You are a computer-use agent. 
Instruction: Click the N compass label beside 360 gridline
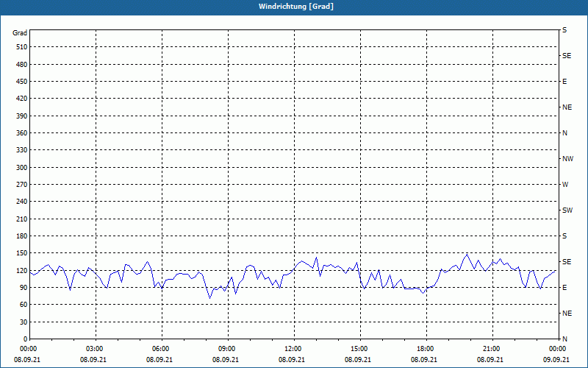[x=564, y=133]
